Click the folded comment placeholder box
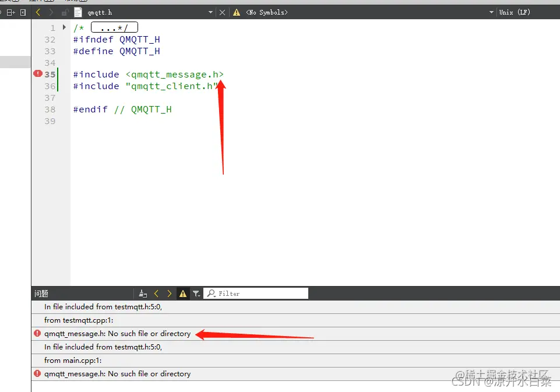Image resolution: width=560 pixels, height=392 pixels. 114,27
